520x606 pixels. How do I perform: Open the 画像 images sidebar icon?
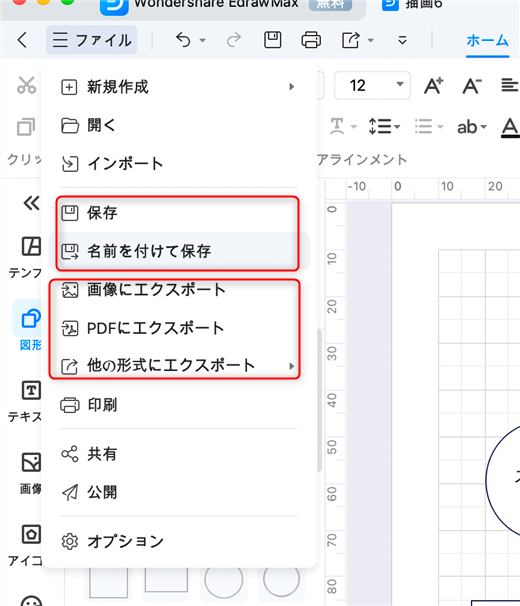(31, 463)
